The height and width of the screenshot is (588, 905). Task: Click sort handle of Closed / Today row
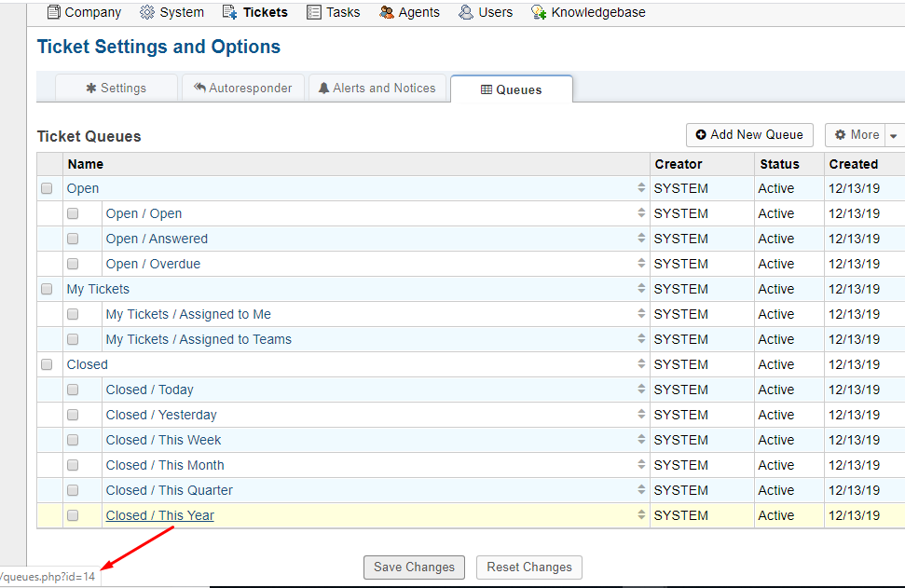[x=641, y=389]
